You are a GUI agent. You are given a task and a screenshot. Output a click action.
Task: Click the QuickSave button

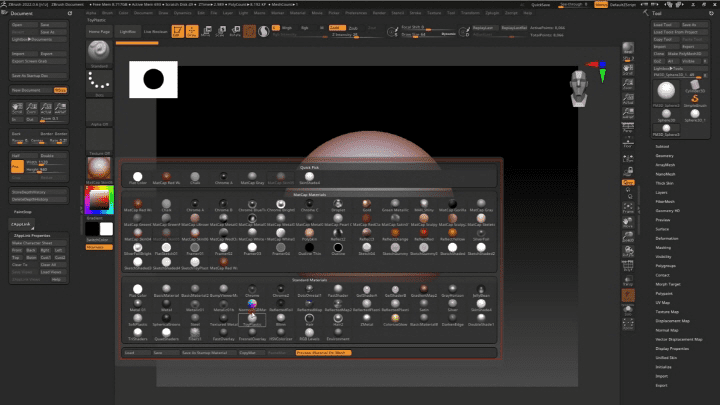pos(540,5)
